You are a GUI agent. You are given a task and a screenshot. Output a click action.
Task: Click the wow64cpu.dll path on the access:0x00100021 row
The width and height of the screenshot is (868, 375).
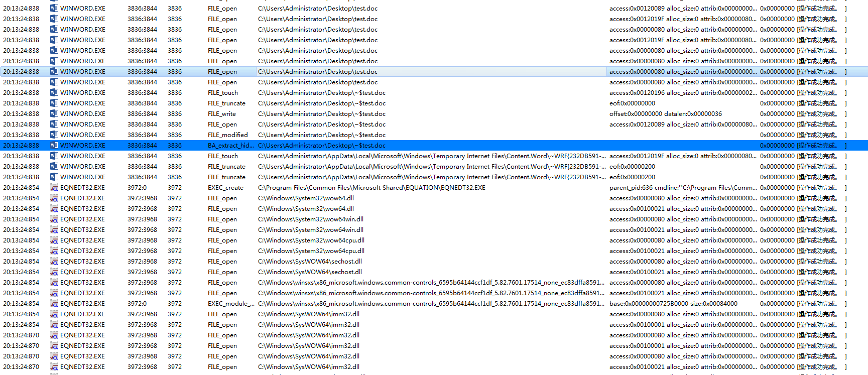pyautogui.click(x=311, y=251)
